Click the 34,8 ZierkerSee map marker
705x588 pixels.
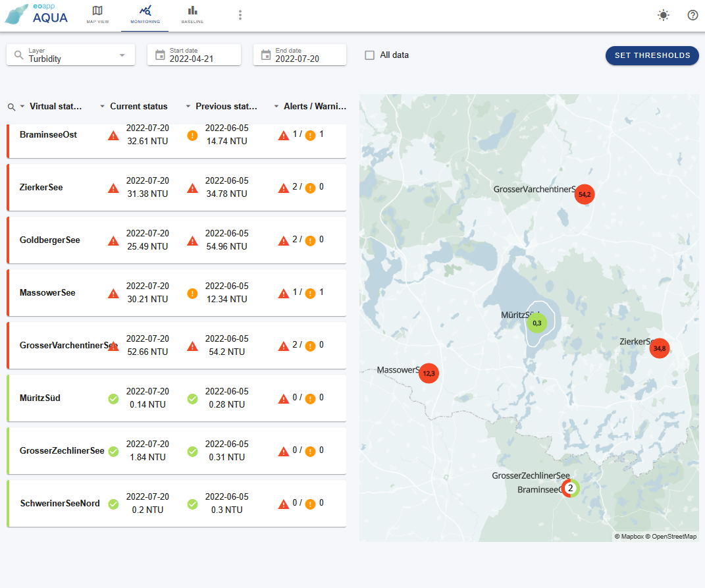tap(660, 348)
